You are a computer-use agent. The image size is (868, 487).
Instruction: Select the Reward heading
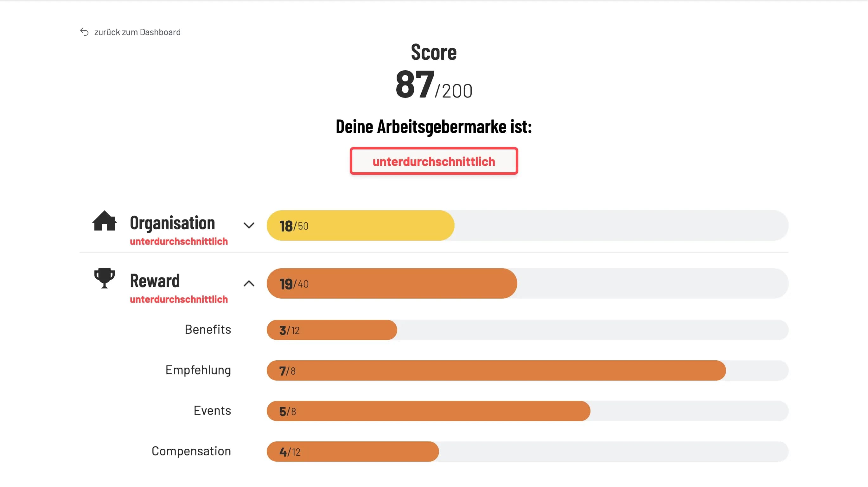tap(155, 281)
